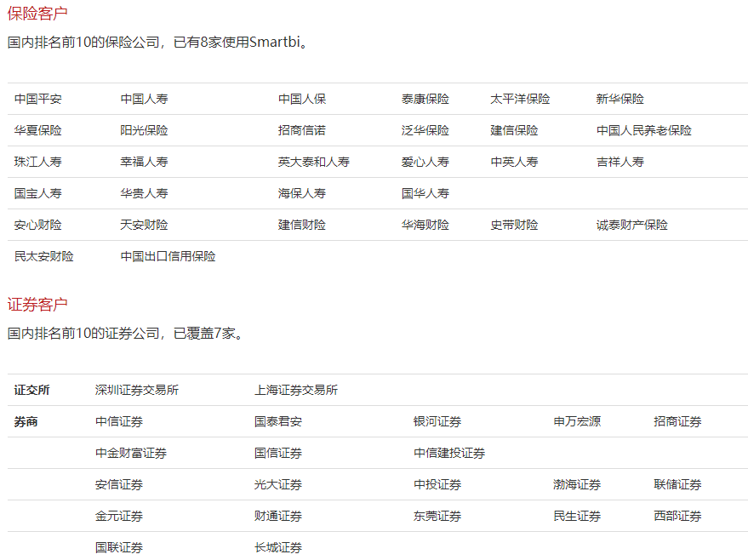Click the 申万宏源 entry
The height and width of the screenshot is (560, 748).
pyautogui.click(x=577, y=421)
